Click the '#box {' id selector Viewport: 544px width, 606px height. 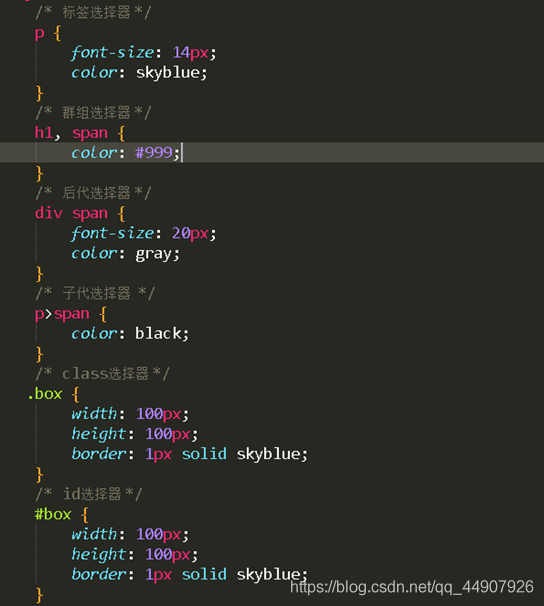tap(61, 514)
